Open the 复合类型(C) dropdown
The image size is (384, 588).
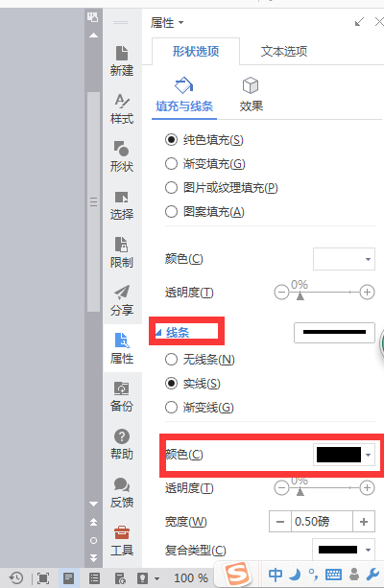coord(344,551)
